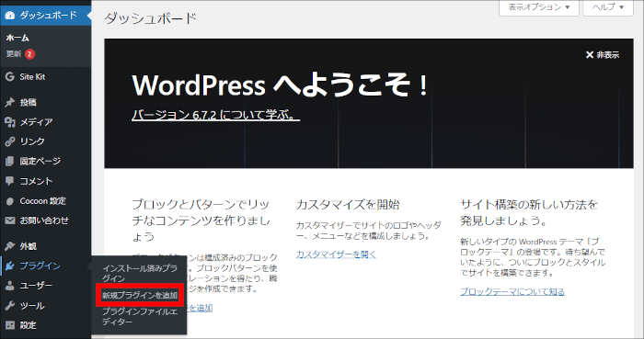Open ツール menu item

pyautogui.click(x=46, y=305)
